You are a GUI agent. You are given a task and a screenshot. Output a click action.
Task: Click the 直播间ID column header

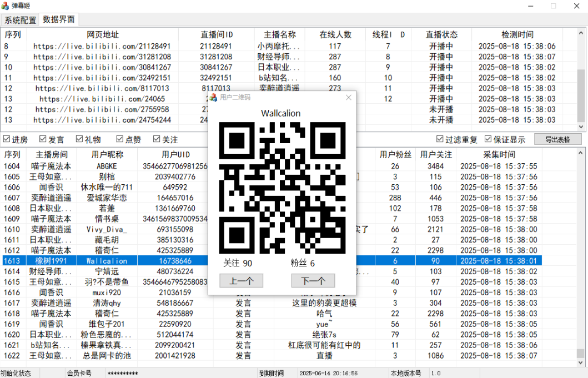point(217,34)
